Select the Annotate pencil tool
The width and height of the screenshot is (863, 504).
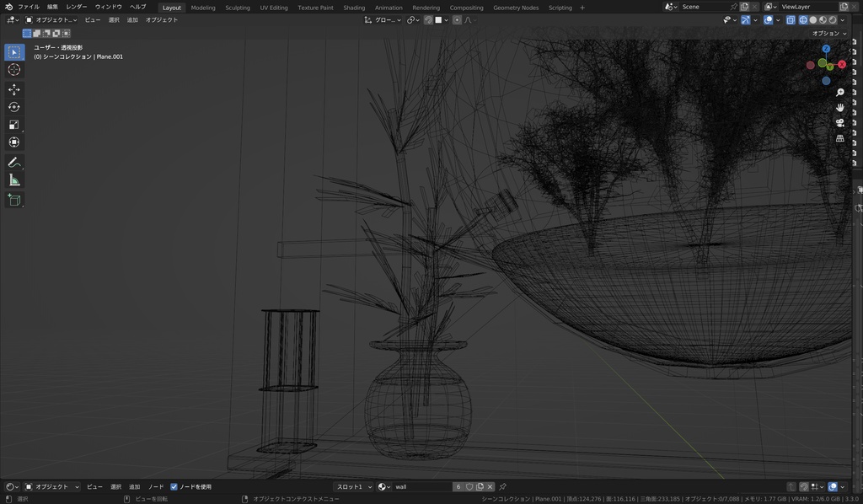(14, 162)
